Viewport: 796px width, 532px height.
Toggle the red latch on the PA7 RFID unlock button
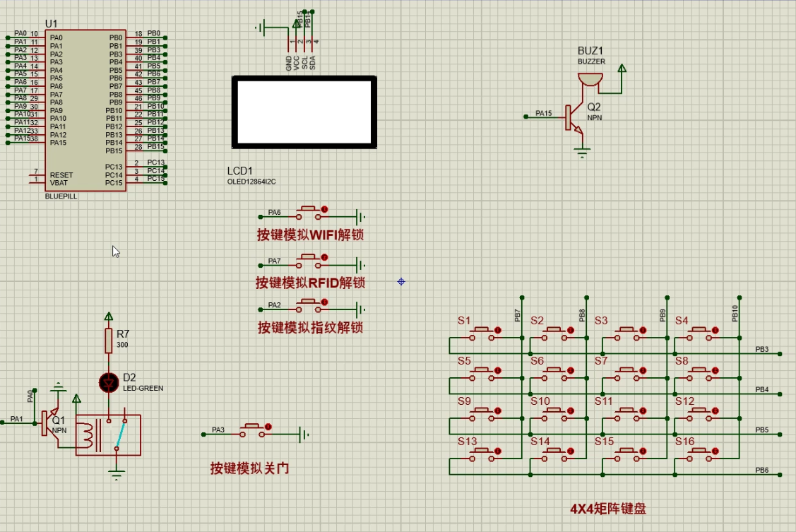tap(324, 258)
